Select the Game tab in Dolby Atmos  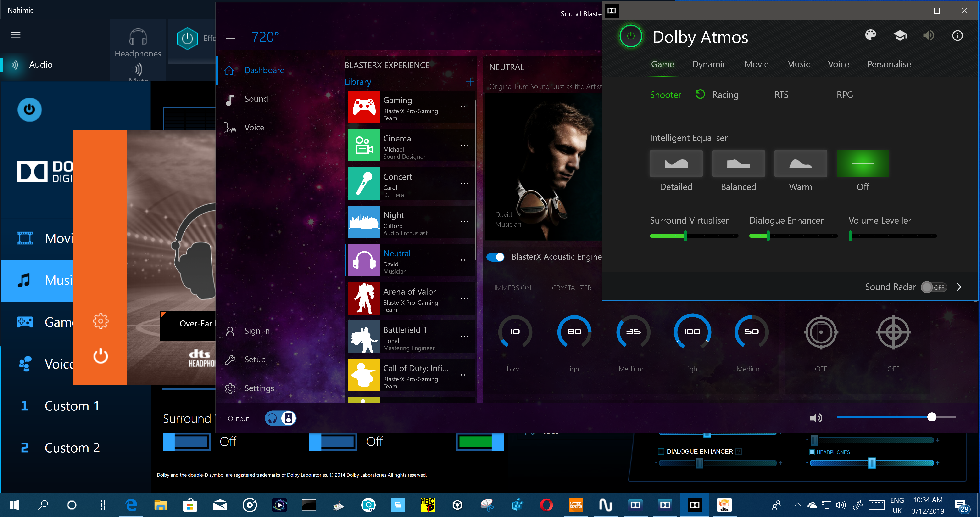tap(662, 64)
